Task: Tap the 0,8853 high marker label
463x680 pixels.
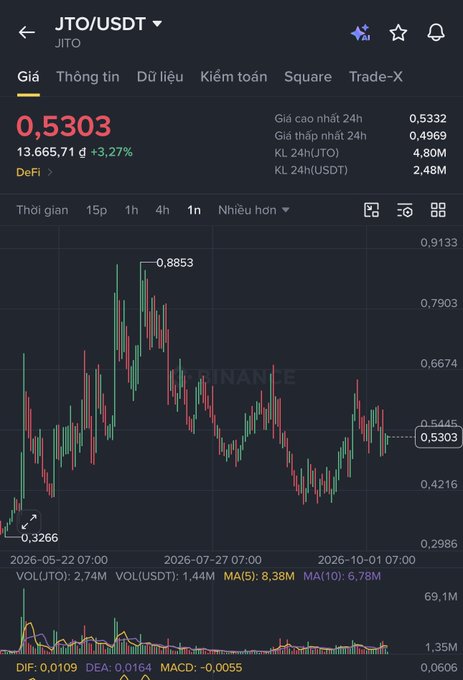Action: (x=175, y=263)
